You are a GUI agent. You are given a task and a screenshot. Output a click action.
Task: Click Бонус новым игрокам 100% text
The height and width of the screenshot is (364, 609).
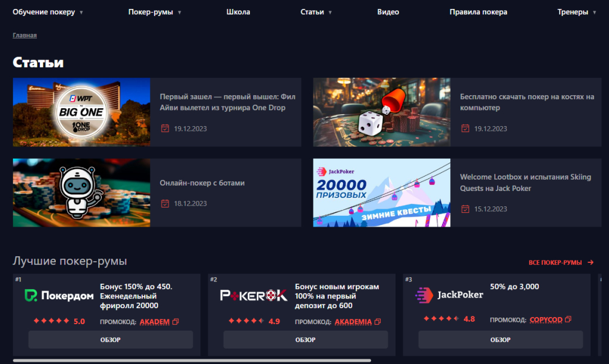pos(337,296)
